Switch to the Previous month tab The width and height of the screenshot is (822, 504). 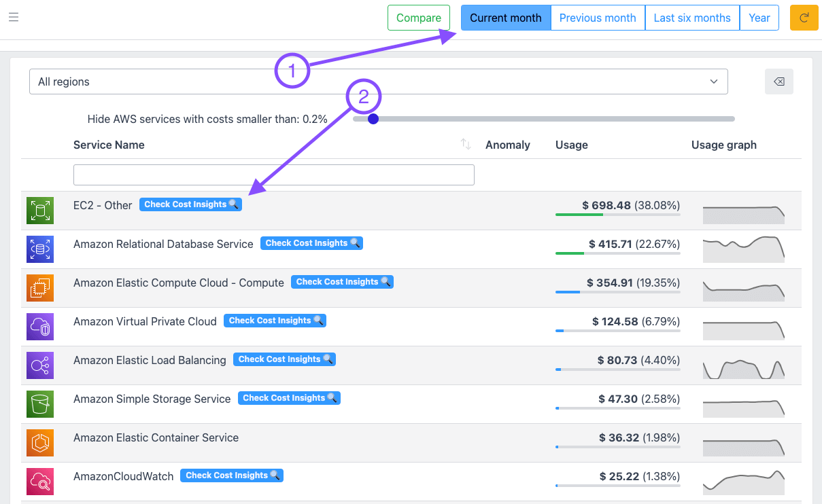(x=598, y=18)
